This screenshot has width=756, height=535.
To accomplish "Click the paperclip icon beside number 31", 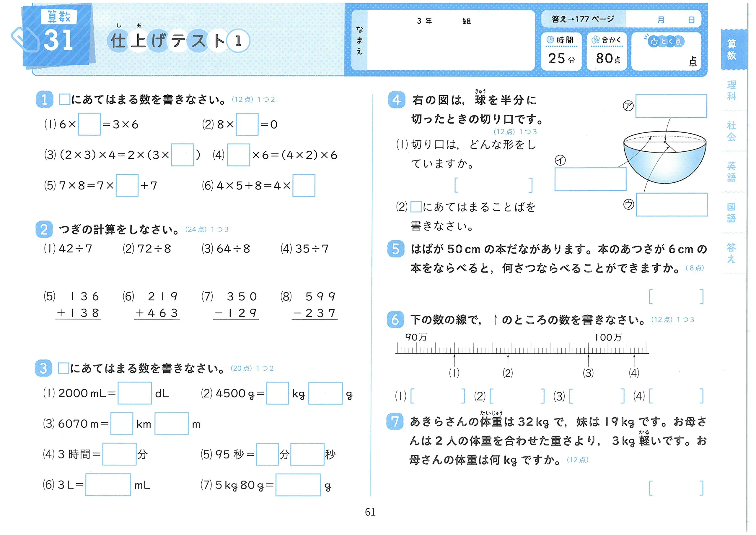I will pyautogui.click(x=25, y=40).
